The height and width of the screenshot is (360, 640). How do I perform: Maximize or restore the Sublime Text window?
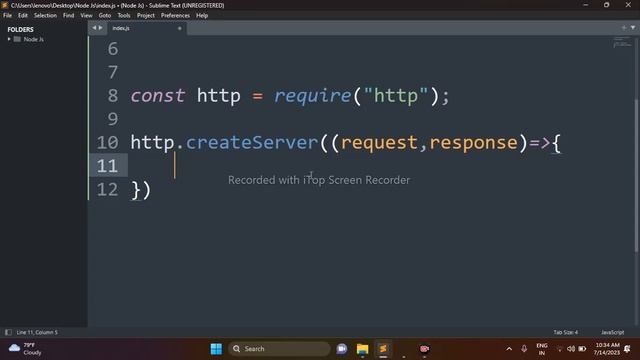[606, 5]
